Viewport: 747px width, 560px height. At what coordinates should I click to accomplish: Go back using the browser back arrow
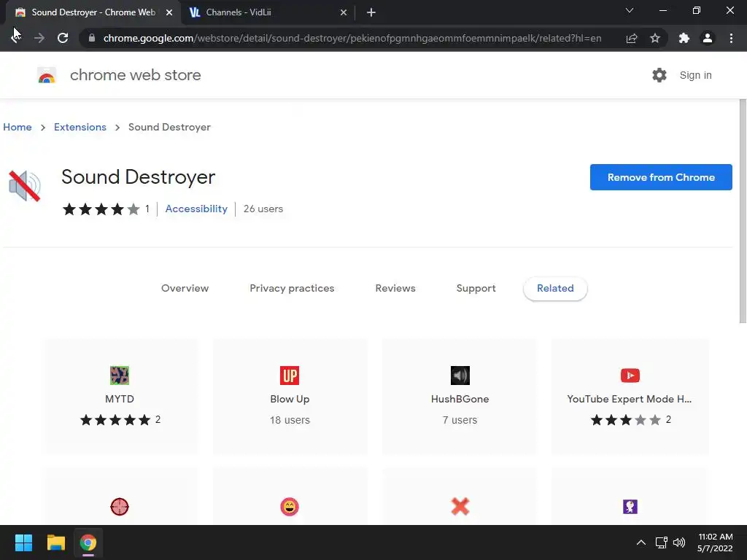coord(16,38)
